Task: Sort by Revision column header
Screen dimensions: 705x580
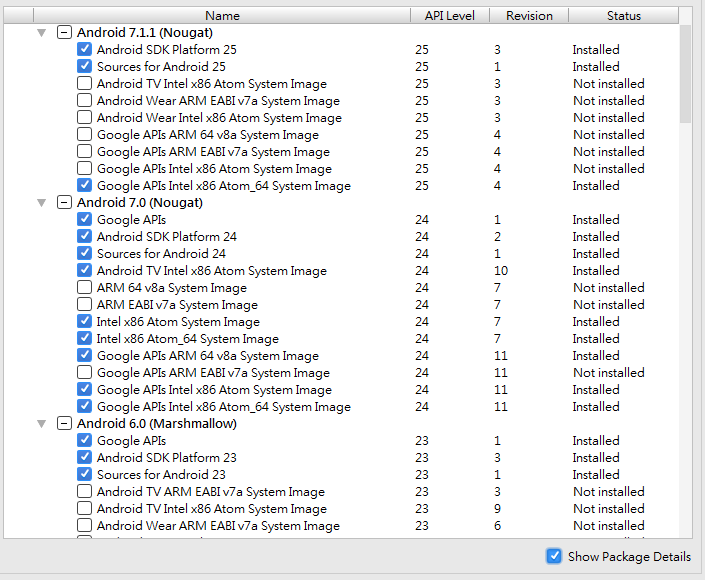Action: click(x=529, y=16)
